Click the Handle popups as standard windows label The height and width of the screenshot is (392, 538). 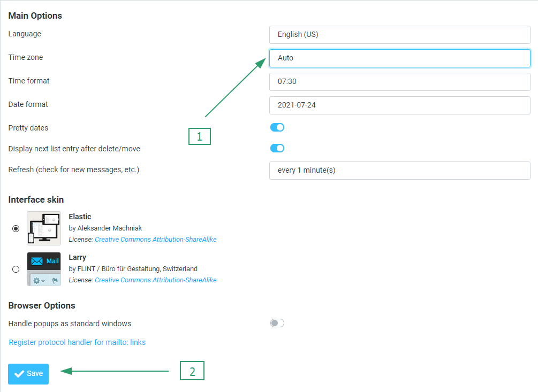(70, 324)
